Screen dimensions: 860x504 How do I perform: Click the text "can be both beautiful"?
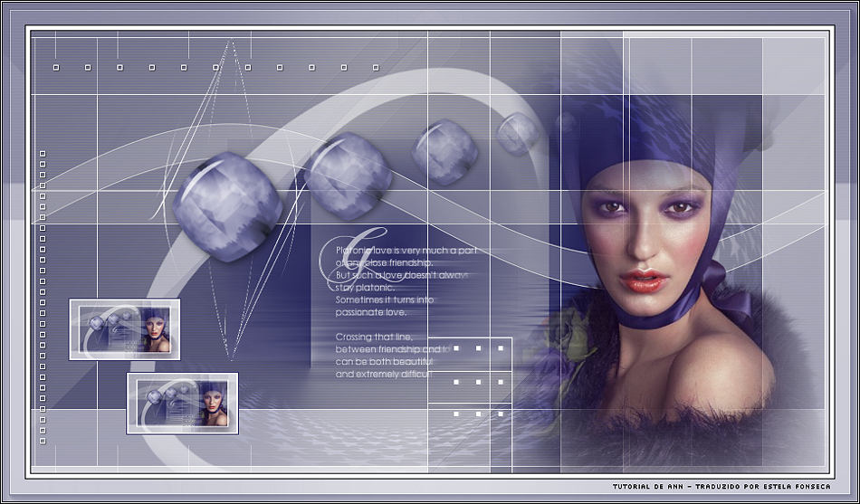point(384,362)
